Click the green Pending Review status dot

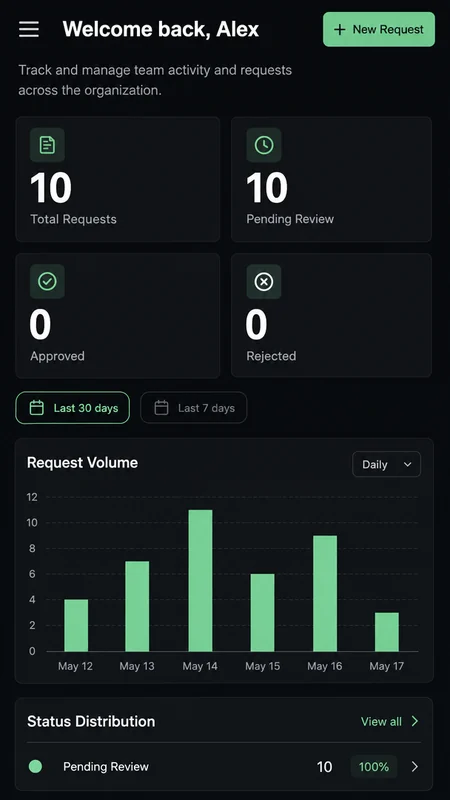coord(35,766)
